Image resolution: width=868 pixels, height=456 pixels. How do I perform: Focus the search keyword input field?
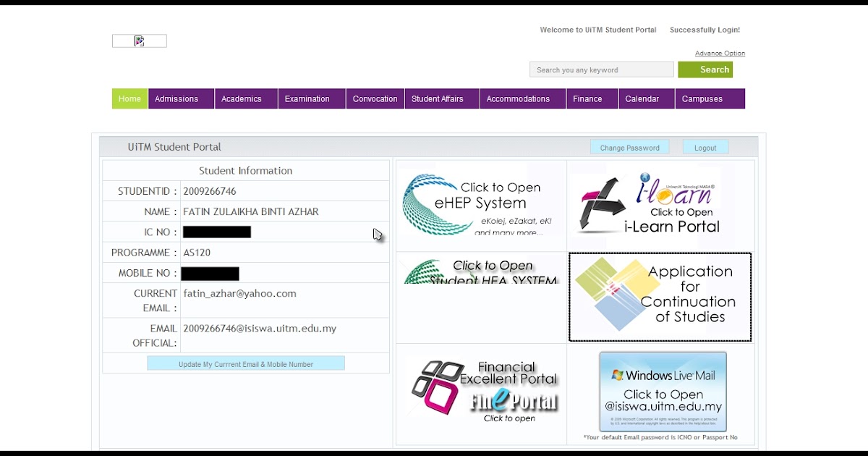[602, 69]
